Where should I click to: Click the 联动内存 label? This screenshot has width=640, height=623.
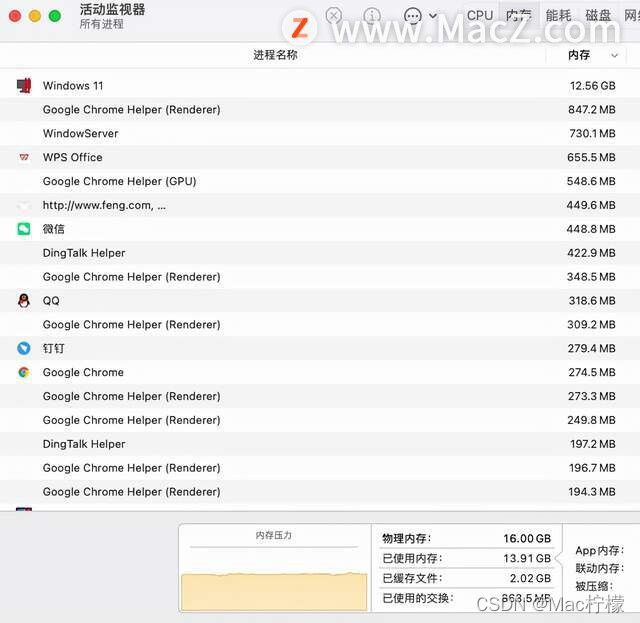(x=599, y=568)
